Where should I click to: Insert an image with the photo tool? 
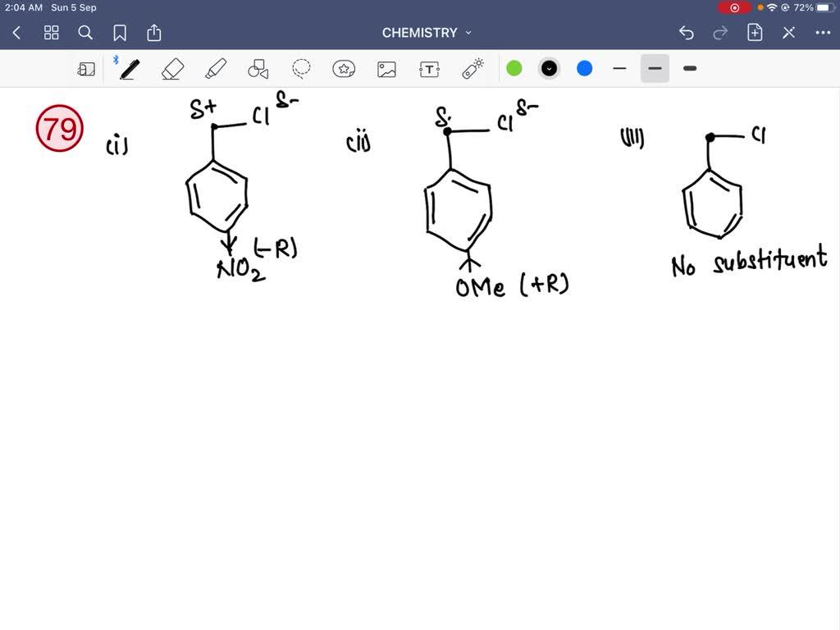click(x=386, y=69)
